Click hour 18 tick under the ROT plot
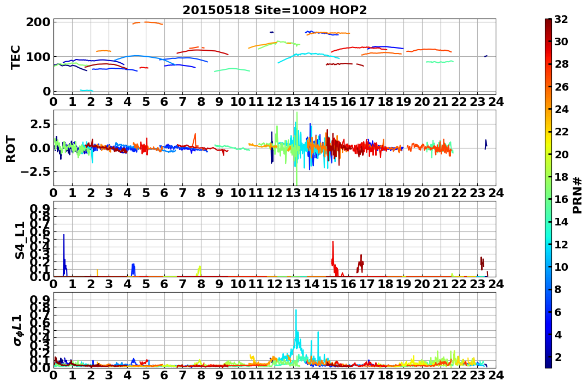Image resolution: width=588 pixels, height=387 pixels. (x=385, y=193)
